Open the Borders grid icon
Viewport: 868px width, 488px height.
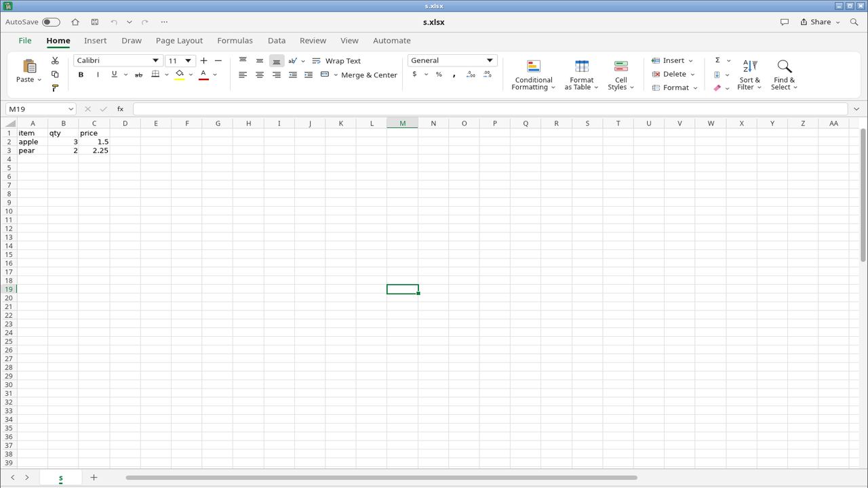point(155,75)
